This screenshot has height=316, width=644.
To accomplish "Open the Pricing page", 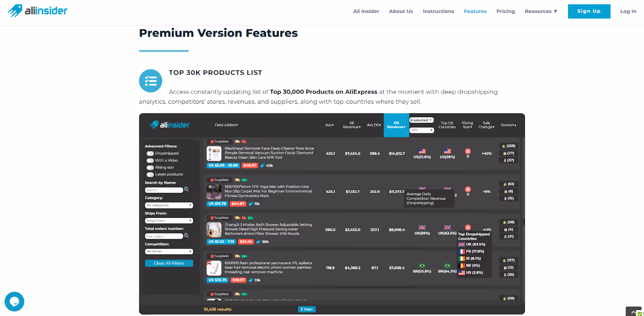I will click(x=506, y=11).
